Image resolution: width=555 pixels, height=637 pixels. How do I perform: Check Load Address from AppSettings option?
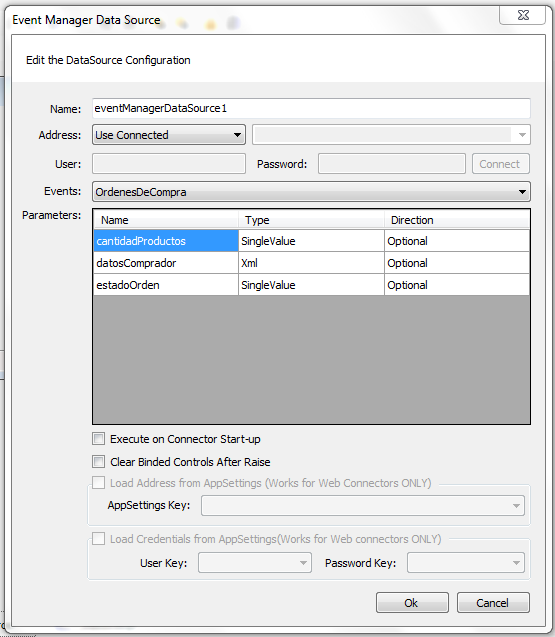coord(99,483)
